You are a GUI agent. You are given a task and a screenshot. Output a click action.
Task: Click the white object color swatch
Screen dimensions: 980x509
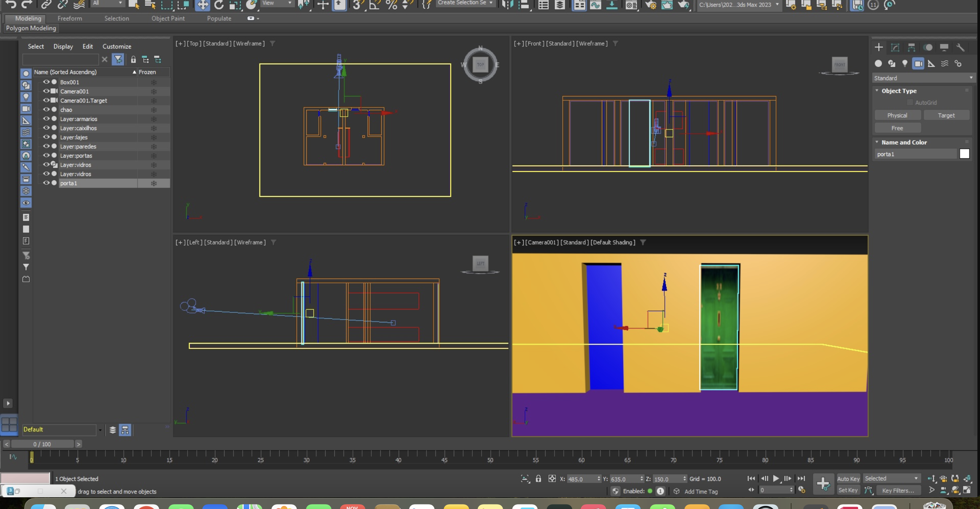pyautogui.click(x=964, y=154)
